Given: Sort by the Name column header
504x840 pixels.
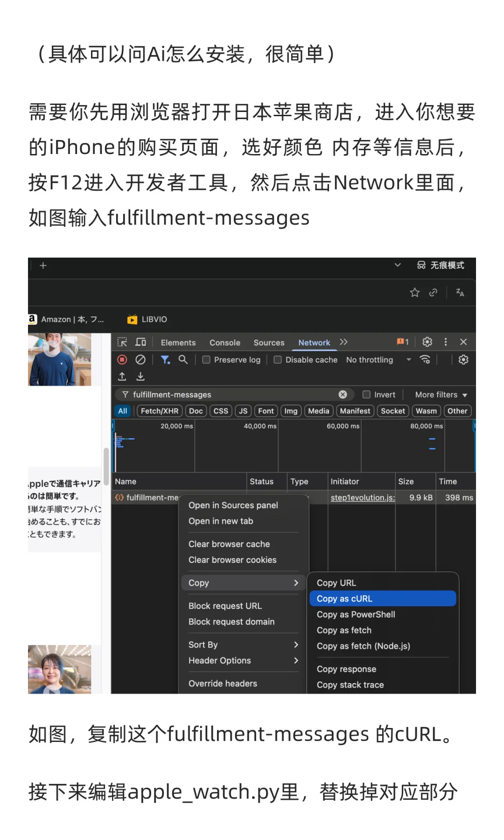Looking at the screenshot, I should click(179, 482).
